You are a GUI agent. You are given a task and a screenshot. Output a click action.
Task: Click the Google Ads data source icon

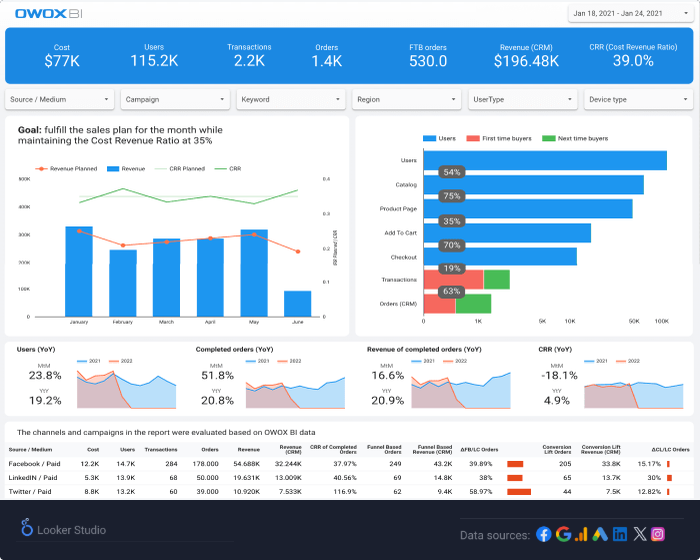(x=600, y=534)
